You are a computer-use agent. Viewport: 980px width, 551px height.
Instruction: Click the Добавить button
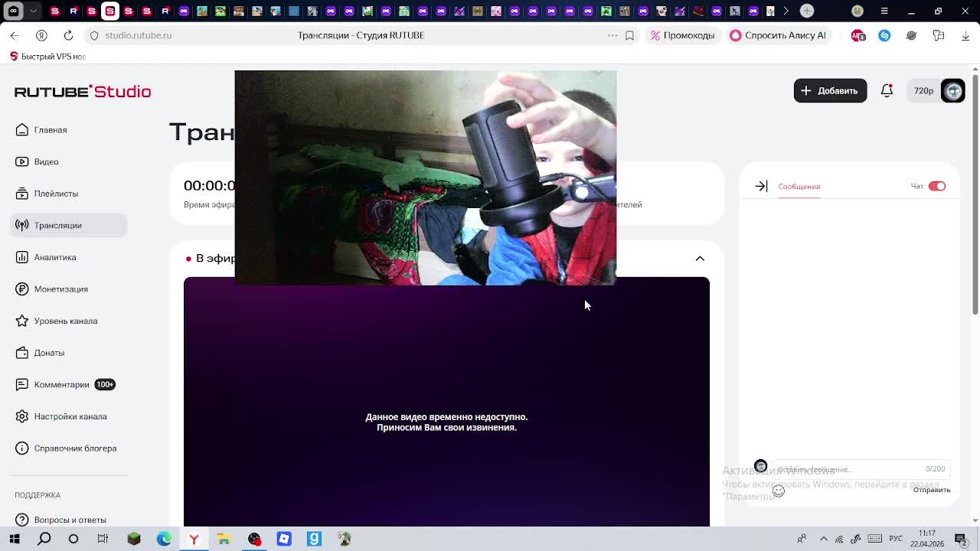[830, 91]
